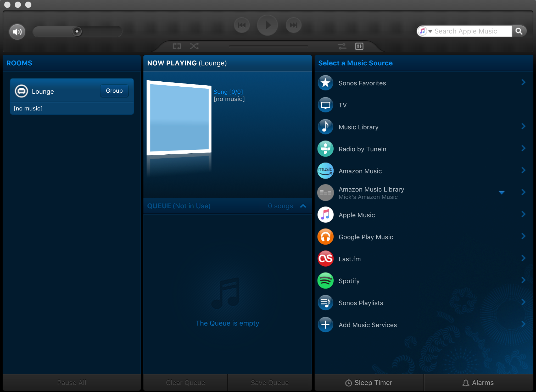Expand Last.fm with its chevron
Screen dimensions: 536x392
point(523,258)
